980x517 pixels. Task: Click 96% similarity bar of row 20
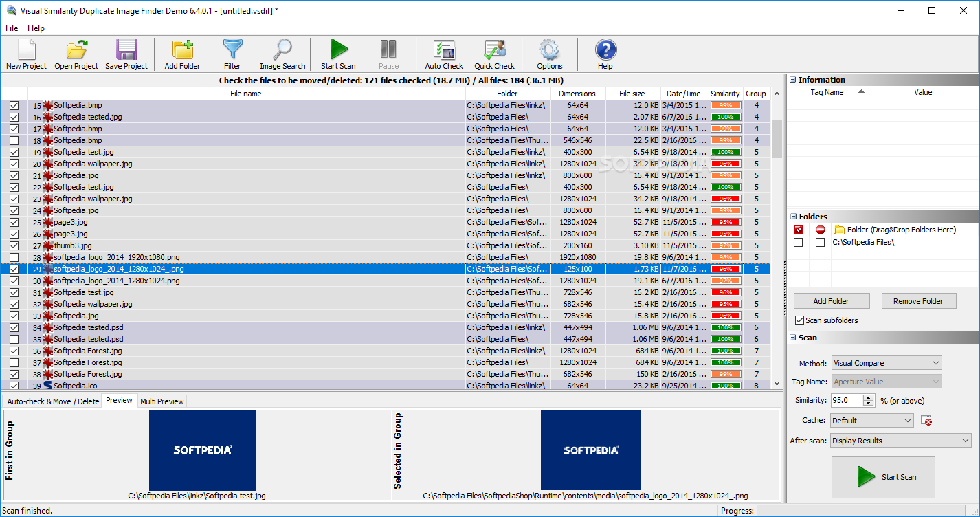[x=726, y=164]
